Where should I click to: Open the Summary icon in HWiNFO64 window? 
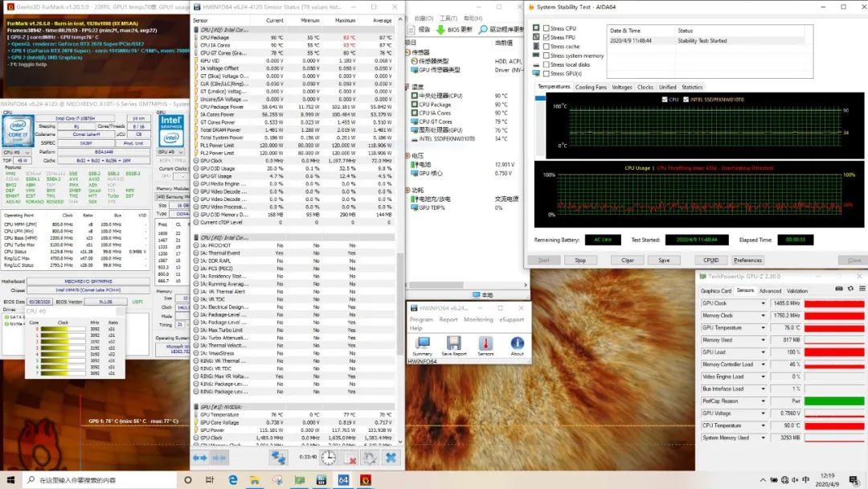(x=423, y=344)
